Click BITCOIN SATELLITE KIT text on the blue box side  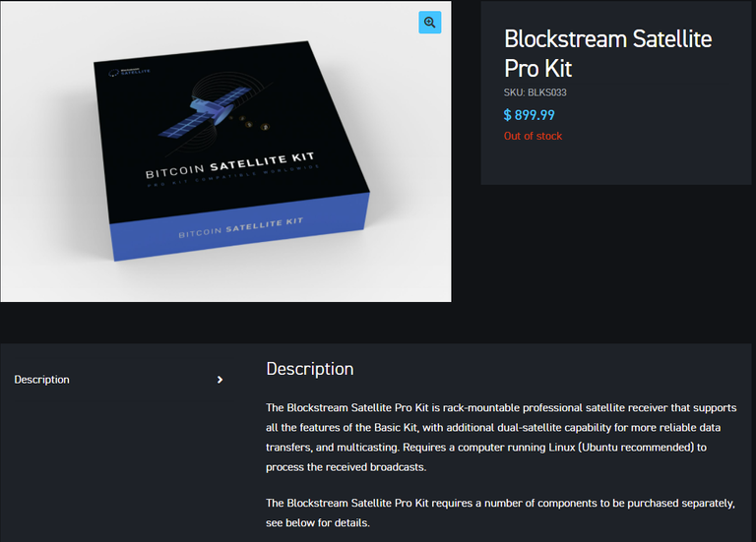(240, 227)
